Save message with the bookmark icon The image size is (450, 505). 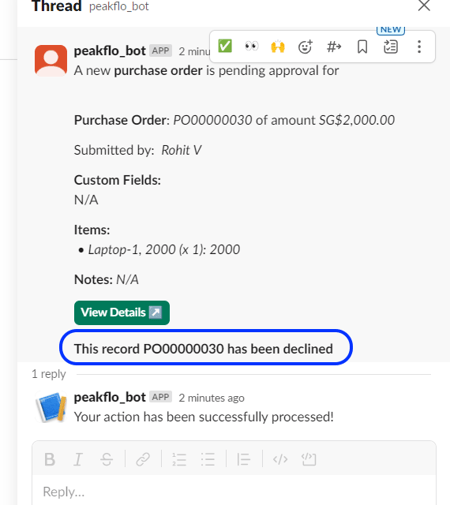pyautogui.click(x=362, y=47)
